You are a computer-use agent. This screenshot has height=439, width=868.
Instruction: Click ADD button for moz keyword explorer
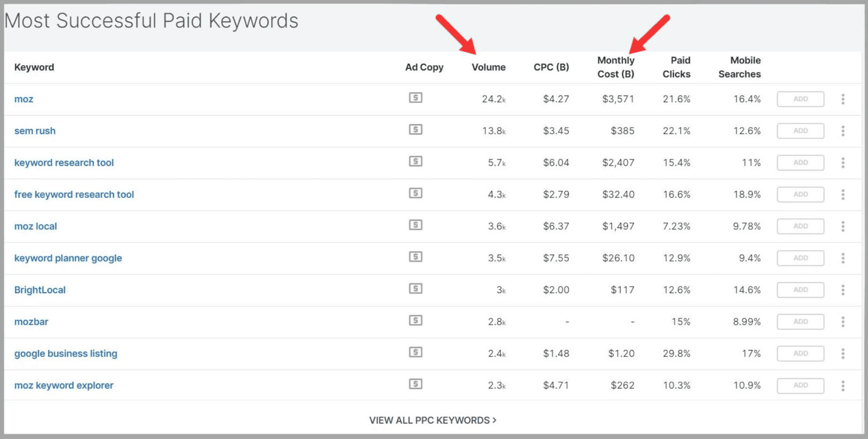(801, 385)
